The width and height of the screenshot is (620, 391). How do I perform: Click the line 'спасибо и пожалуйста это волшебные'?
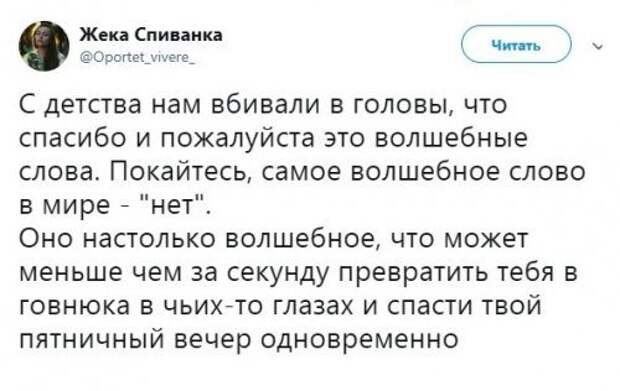273,139
